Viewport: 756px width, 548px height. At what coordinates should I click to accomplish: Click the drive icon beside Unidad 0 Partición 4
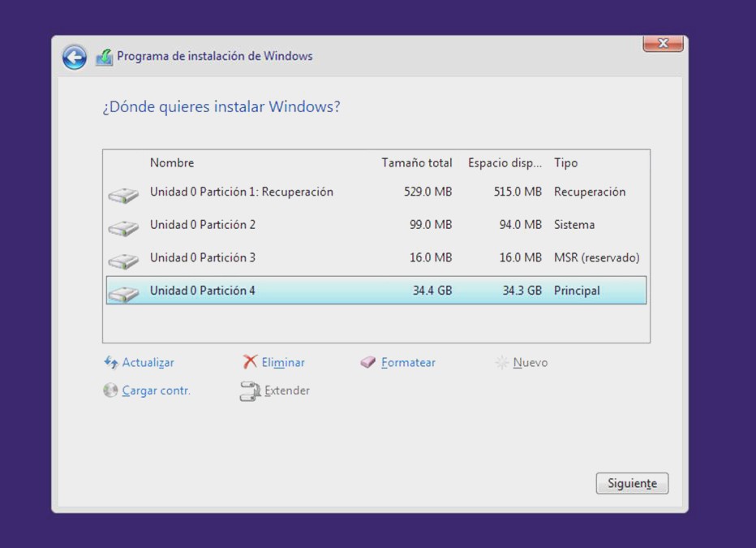coord(123,293)
